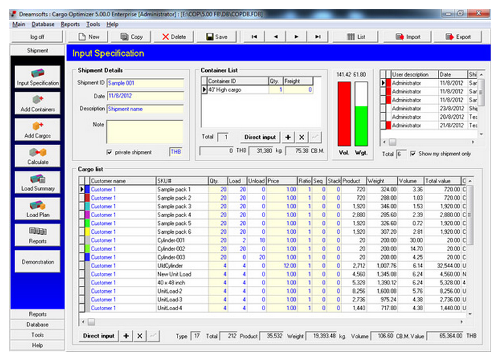Select the New Unit Load cargo row

[273, 274]
